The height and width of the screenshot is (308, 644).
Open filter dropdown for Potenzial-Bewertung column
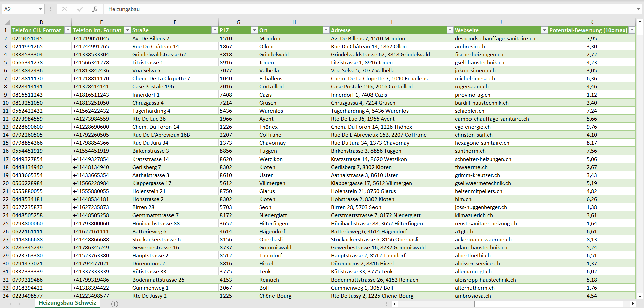(x=632, y=30)
